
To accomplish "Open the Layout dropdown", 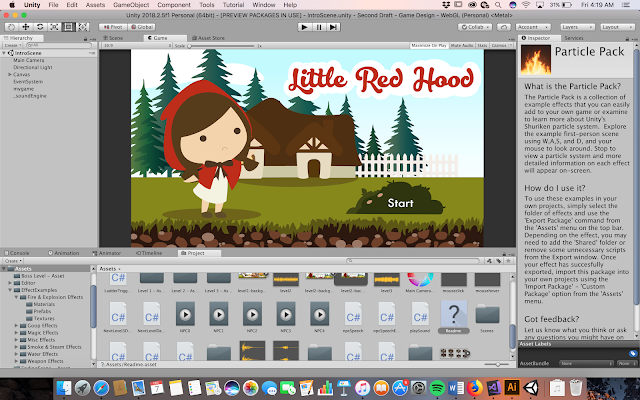I will click(617, 27).
